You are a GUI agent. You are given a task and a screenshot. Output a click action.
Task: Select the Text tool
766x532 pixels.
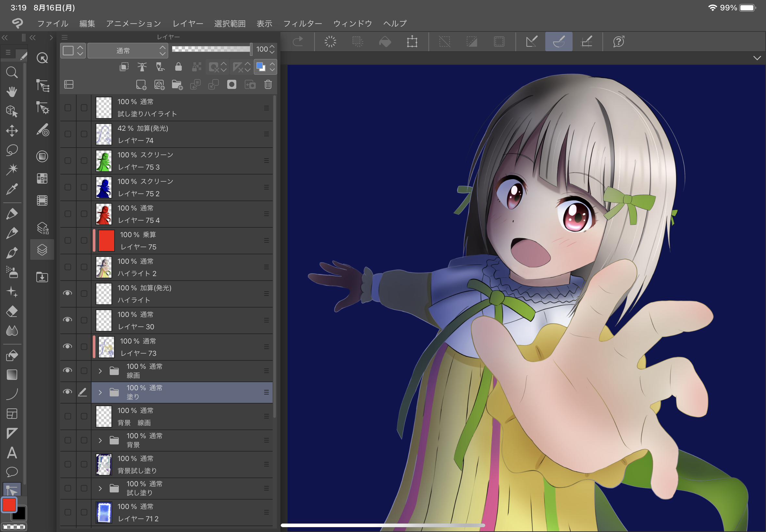pyautogui.click(x=12, y=453)
